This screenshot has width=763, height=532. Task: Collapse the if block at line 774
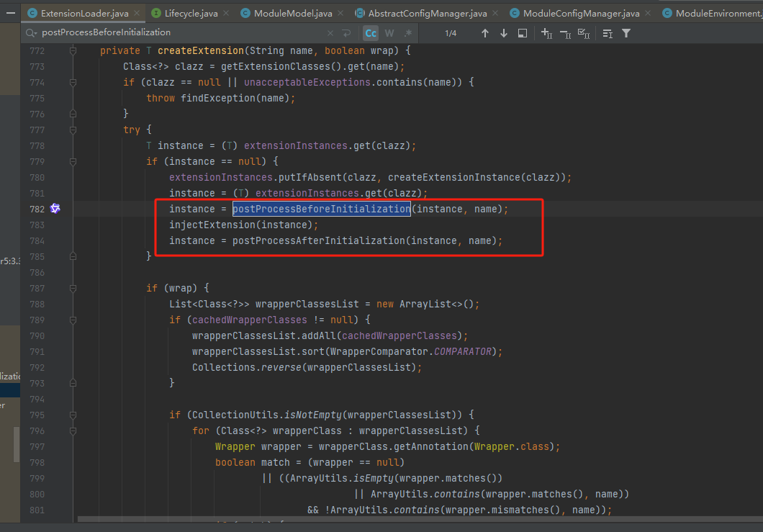tap(73, 82)
